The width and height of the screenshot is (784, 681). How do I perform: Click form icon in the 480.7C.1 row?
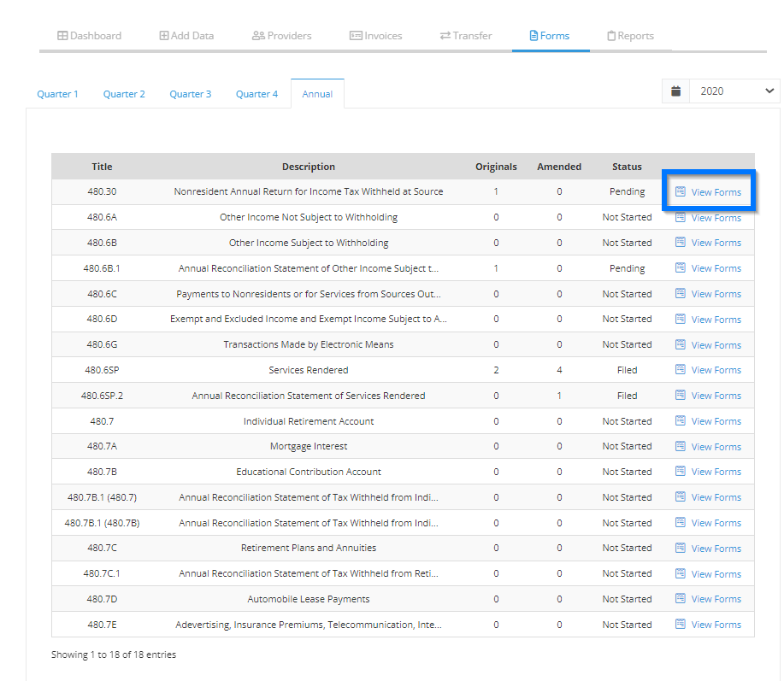point(680,573)
